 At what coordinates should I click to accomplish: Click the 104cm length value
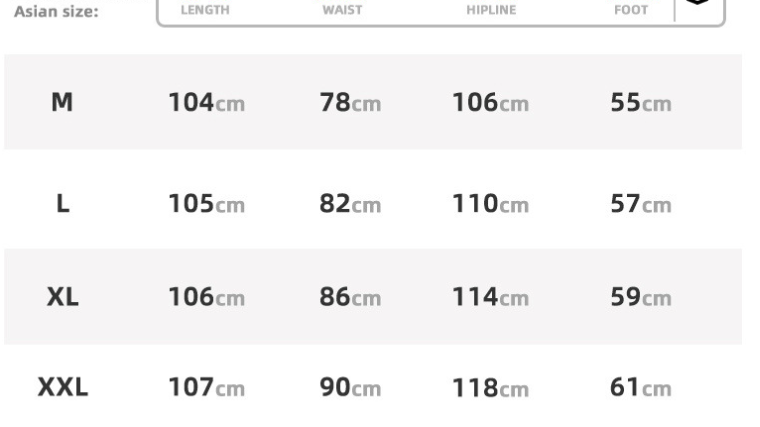pyautogui.click(x=205, y=103)
